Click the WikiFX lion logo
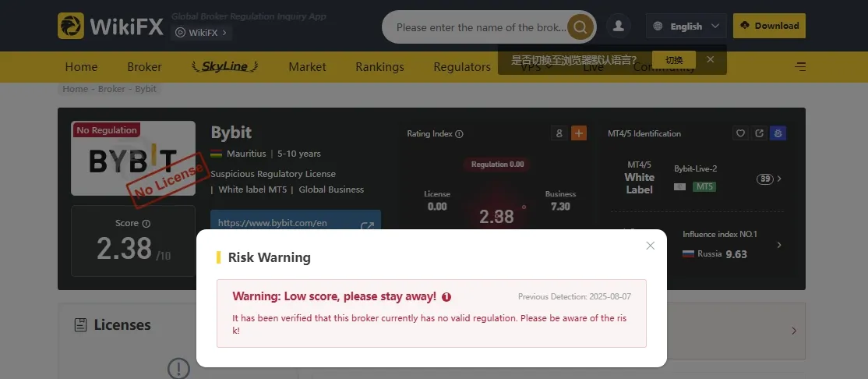This screenshot has height=379, width=868. point(71,26)
